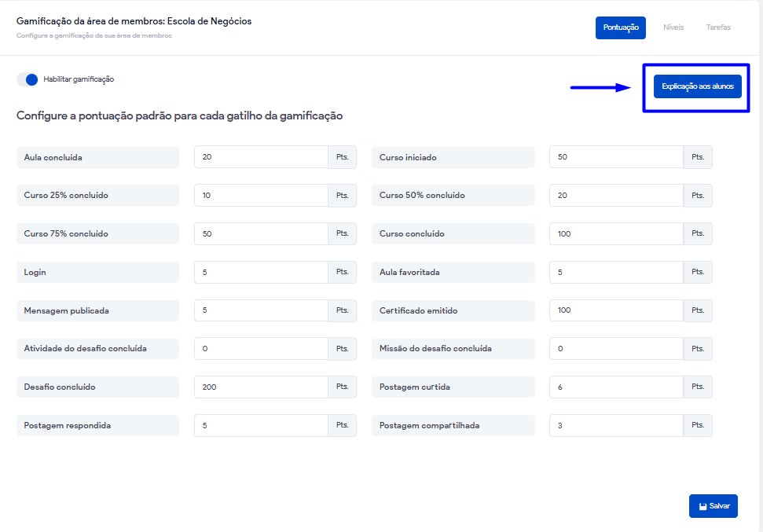
Task: Click the save disk icon on Salvar
Action: 702,507
